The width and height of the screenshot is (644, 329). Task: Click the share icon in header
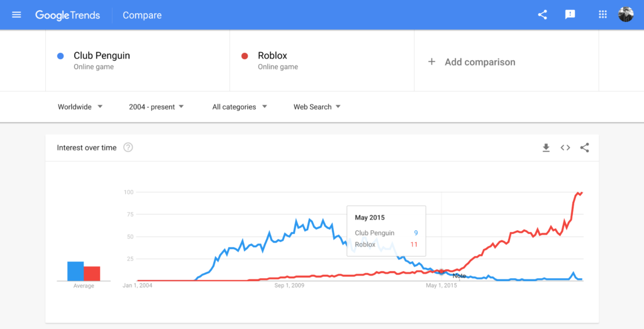point(542,14)
